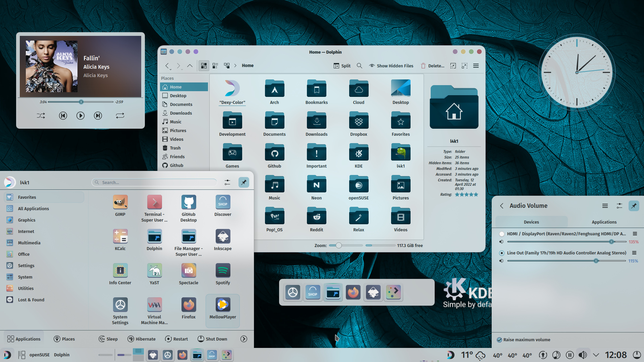Switch Dolphin to icons view mode
The width and height of the screenshot is (644, 362).
click(x=204, y=66)
